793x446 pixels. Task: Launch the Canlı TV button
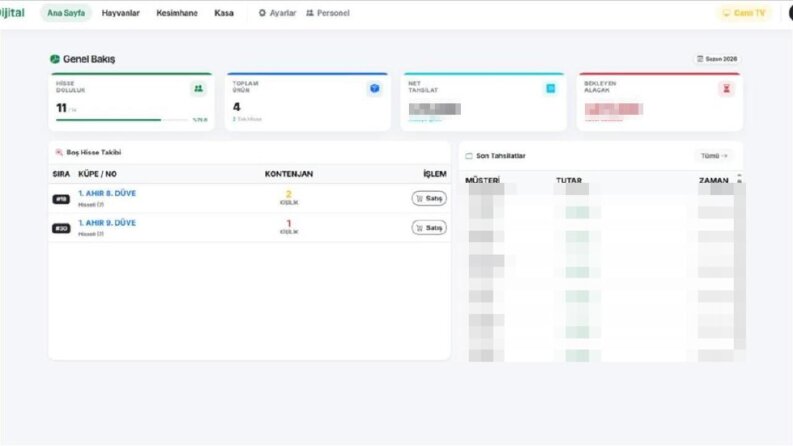point(744,13)
